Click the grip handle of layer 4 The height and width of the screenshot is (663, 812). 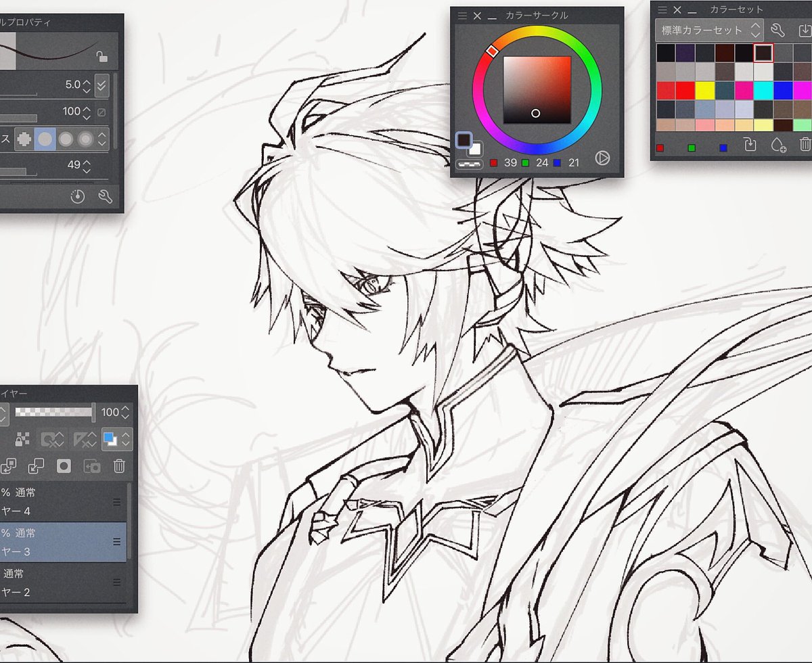[x=116, y=502]
